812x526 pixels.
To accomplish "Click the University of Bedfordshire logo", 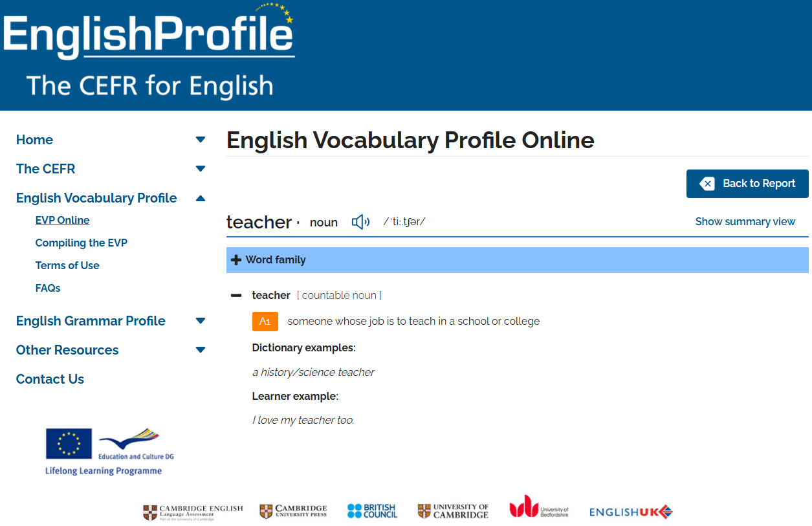I will point(540,510).
